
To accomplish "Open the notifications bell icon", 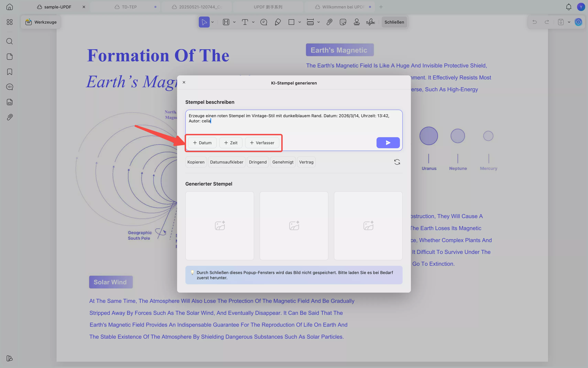I will 569,7.
